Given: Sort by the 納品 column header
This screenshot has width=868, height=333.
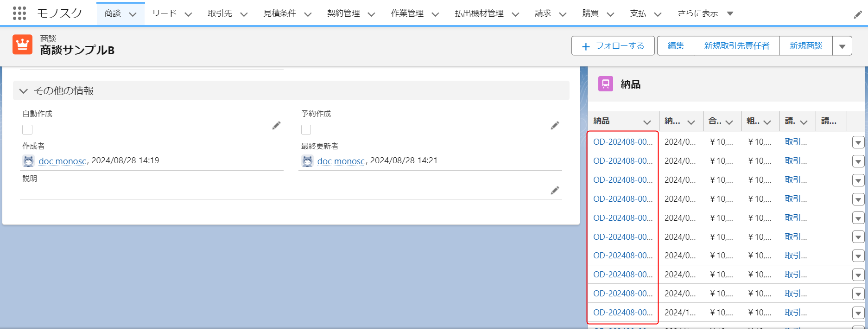Looking at the screenshot, I should pos(602,121).
